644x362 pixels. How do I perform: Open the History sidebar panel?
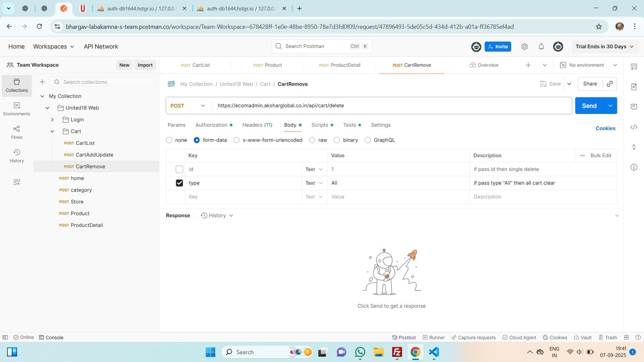click(17, 156)
